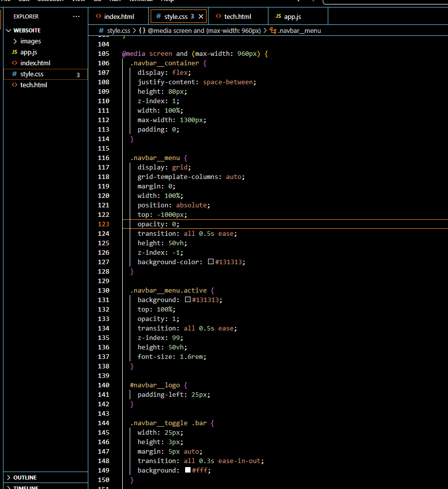The image size is (448, 489).
Task: Expand the OUTLINE section
Action: click(x=24, y=478)
